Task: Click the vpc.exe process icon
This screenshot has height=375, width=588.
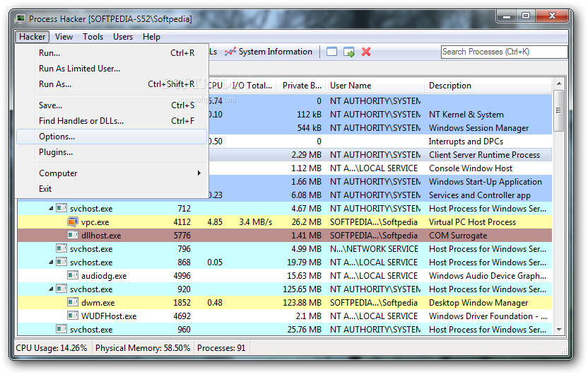Action: (x=73, y=222)
